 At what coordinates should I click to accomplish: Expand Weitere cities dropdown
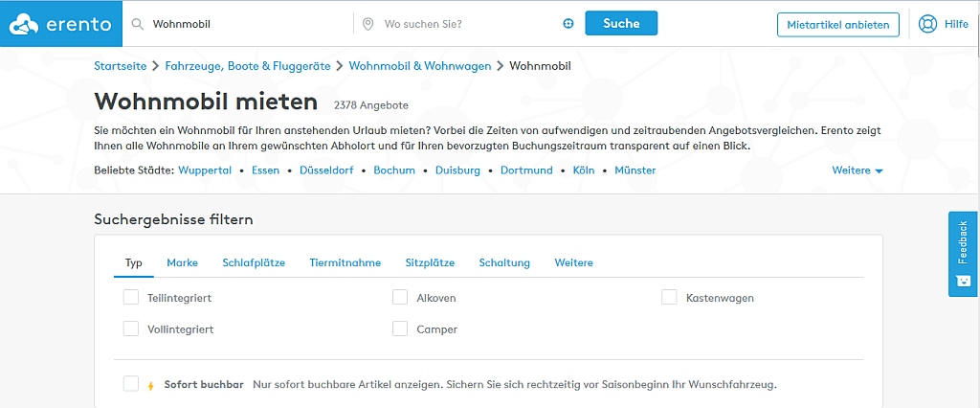point(857,170)
